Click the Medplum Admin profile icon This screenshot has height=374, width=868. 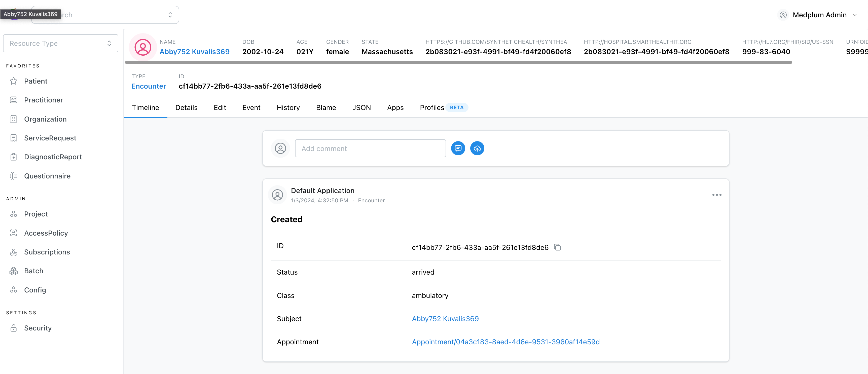click(x=783, y=15)
